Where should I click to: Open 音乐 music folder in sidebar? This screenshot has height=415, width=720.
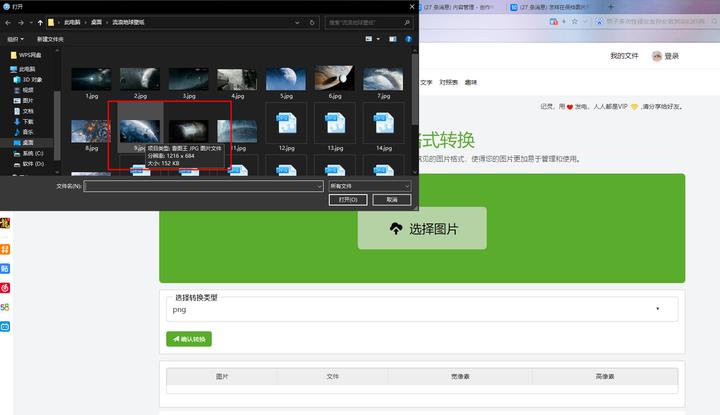(x=24, y=132)
